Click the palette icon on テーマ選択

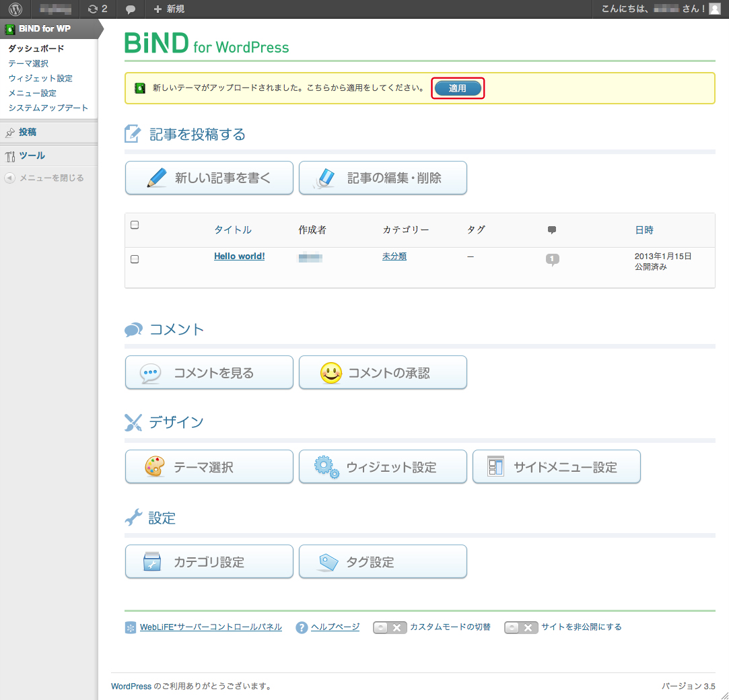(x=155, y=466)
